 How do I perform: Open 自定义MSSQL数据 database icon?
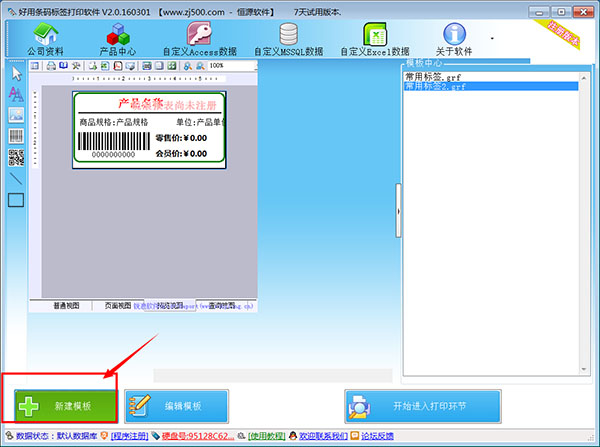click(x=289, y=34)
